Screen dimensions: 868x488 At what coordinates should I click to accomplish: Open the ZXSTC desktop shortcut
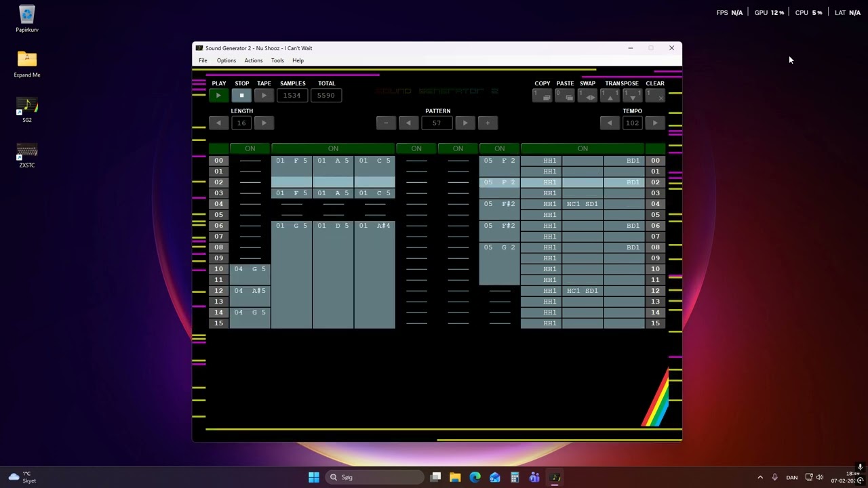pyautogui.click(x=27, y=155)
